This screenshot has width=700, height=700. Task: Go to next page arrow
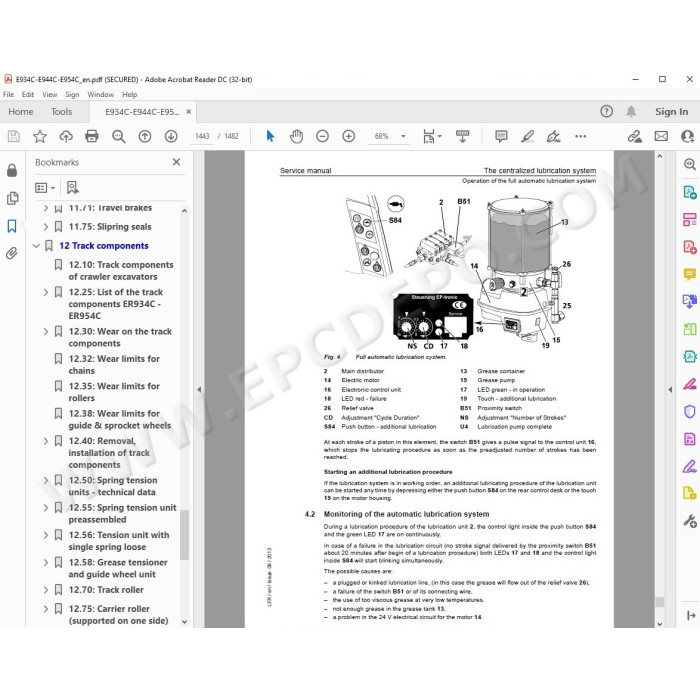point(171,136)
